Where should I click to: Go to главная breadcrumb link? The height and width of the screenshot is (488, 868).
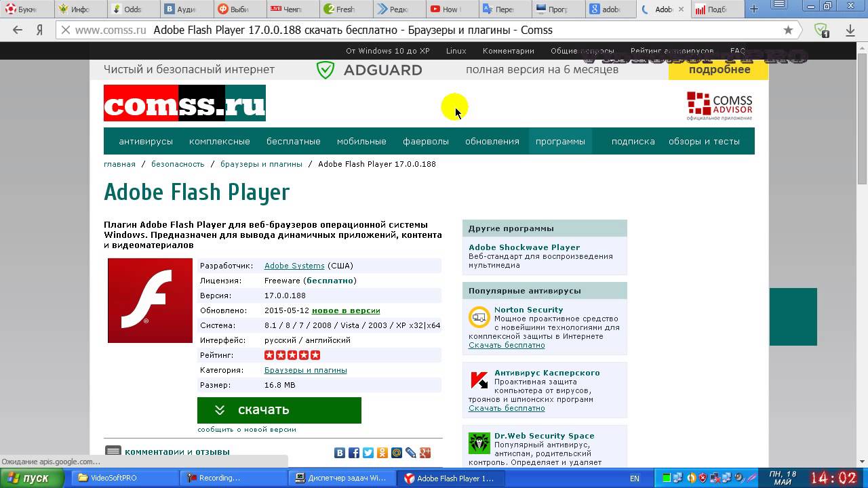(119, 164)
